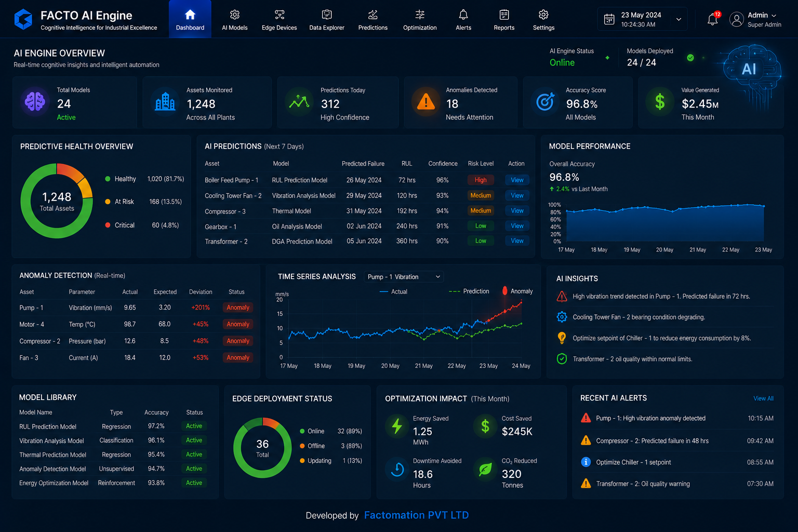Open the Settings tab
This screenshot has height=532, width=798.
[x=543, y=19]
